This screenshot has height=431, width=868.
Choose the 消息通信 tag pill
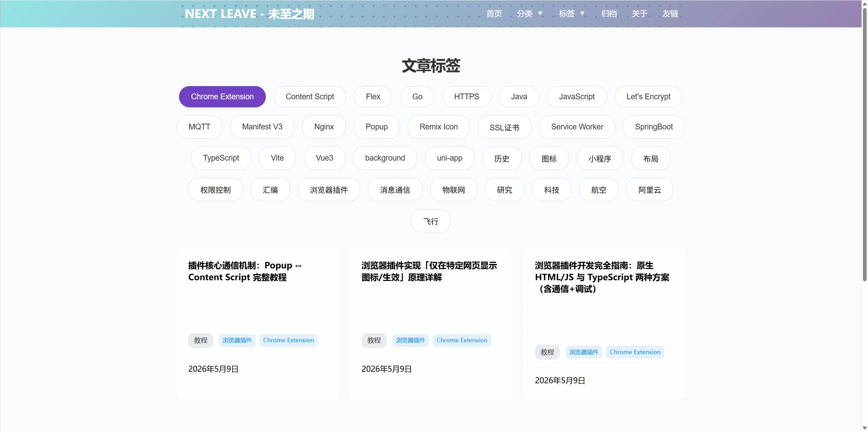point(395,189)
